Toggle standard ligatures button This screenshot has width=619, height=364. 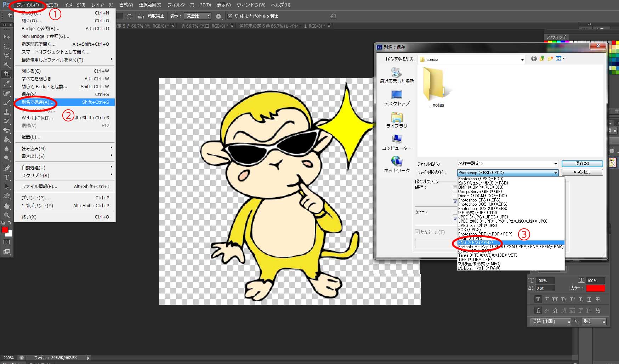click(538, 311)
